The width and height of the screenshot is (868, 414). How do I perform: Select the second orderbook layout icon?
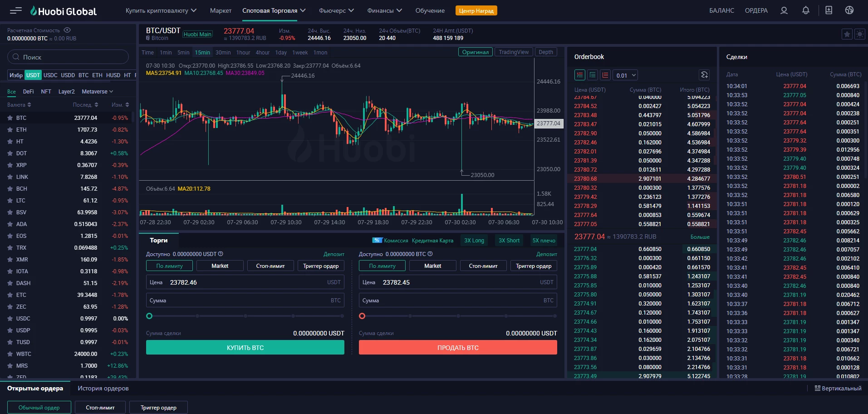[x=593, y=75]
